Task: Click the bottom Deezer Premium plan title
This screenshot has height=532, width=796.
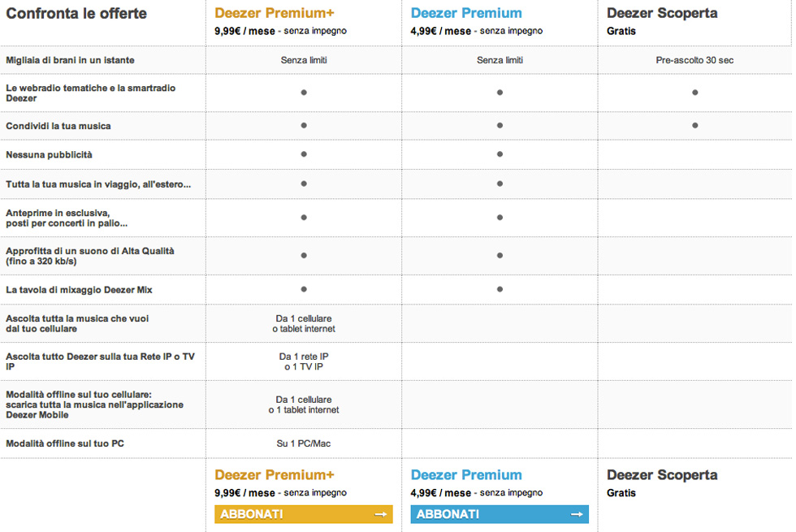Action: [x=466, y=474]
